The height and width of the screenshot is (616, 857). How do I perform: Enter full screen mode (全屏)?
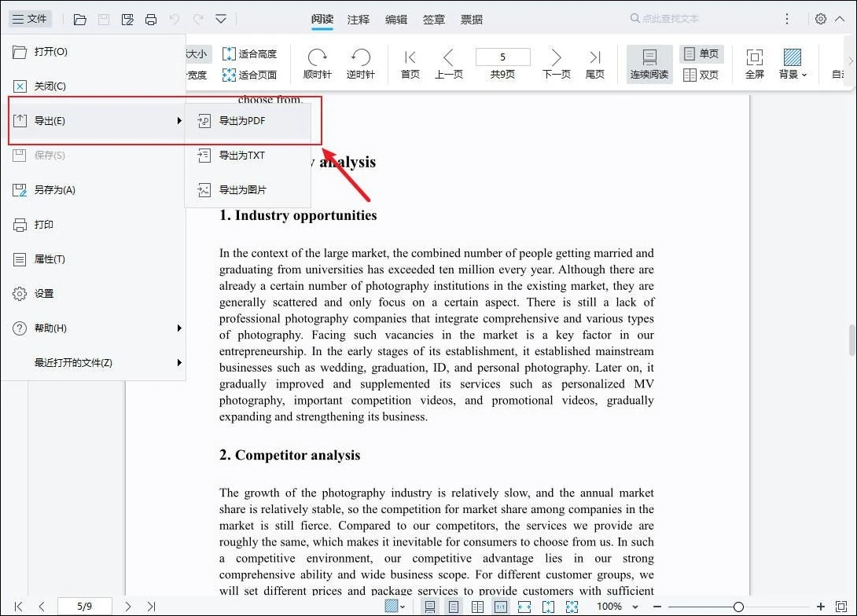pos(754,64)
